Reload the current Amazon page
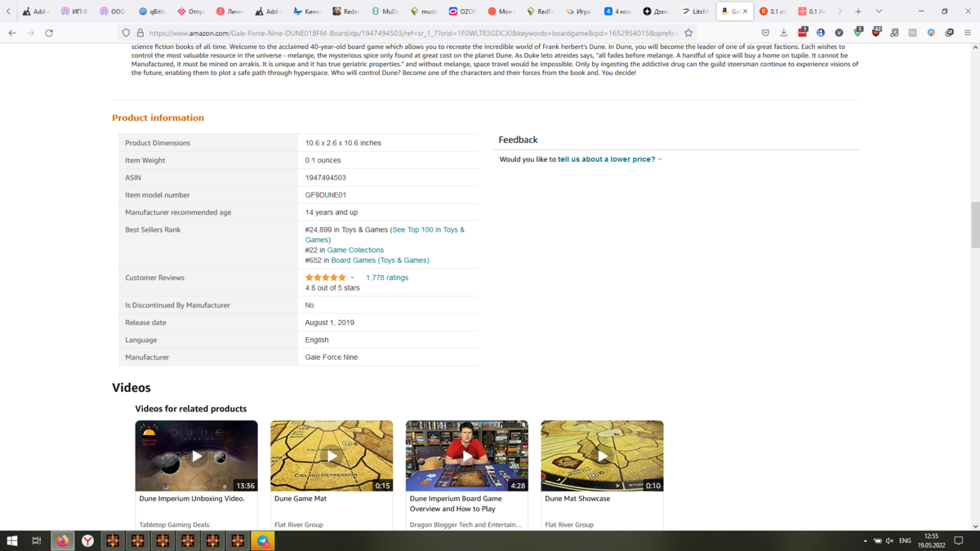Viewport: 980px width, 551px height. [x=49, y=33]
